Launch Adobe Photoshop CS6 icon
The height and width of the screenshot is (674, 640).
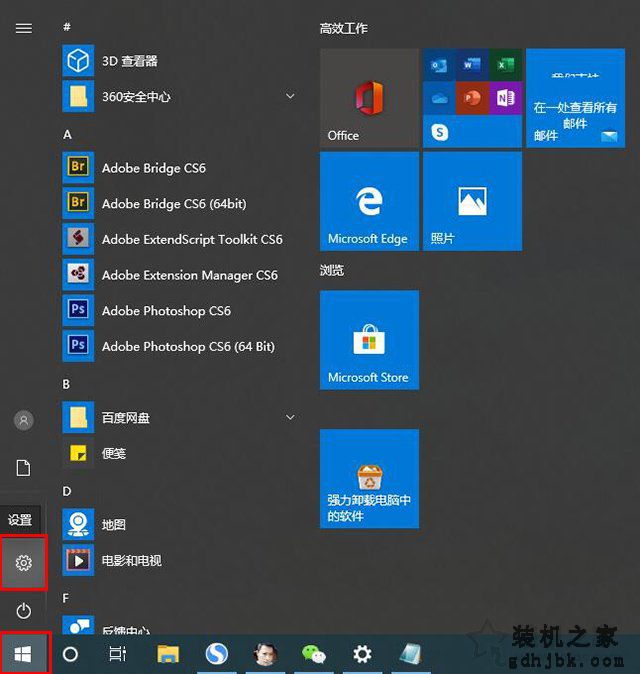pos(78,310)
